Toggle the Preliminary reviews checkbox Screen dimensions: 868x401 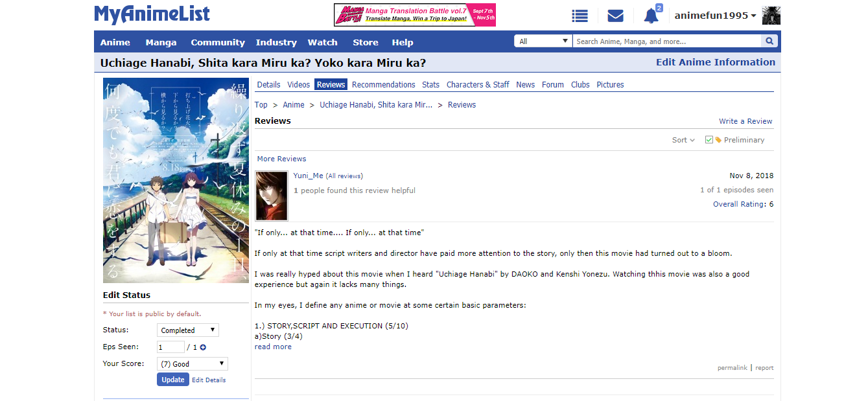click(709, 140)
